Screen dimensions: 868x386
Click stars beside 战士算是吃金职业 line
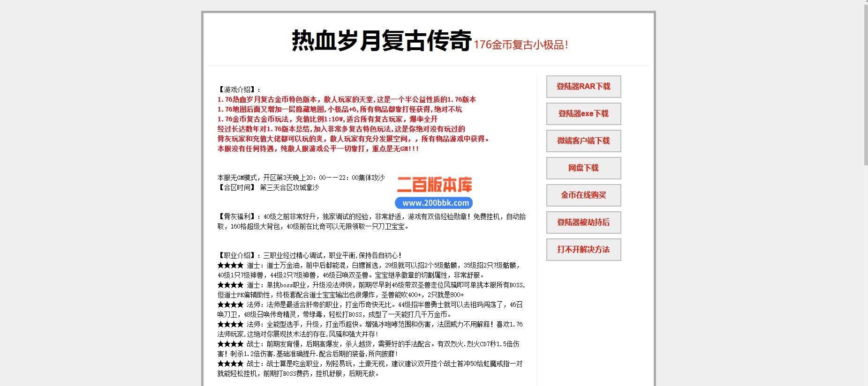(230, 364)
